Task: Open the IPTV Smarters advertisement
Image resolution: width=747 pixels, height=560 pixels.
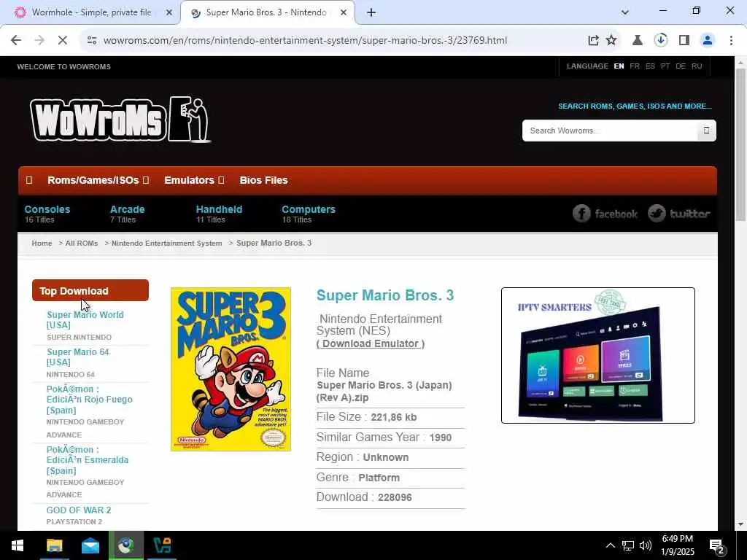Action: (x=598, y=355)
